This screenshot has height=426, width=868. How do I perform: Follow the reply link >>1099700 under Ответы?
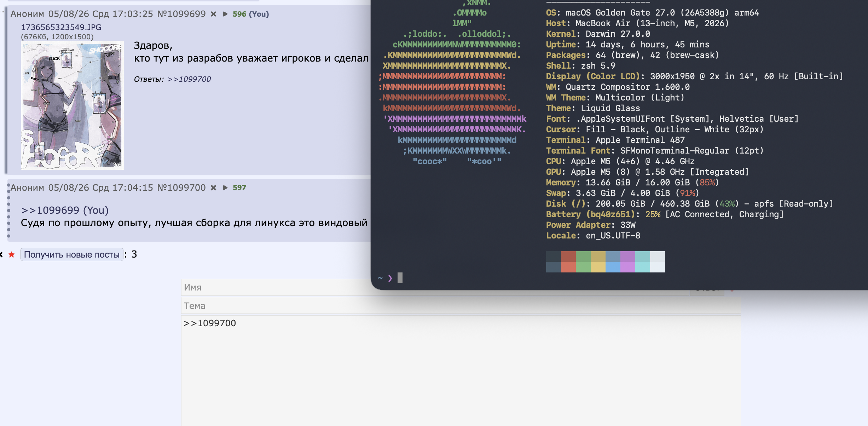[189, 79]
